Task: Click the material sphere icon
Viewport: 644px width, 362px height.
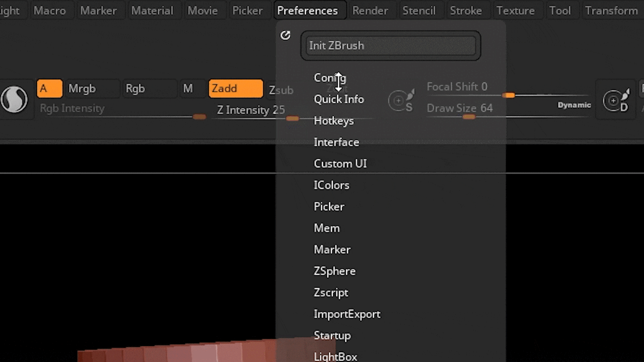Action: tap(14, 100)
